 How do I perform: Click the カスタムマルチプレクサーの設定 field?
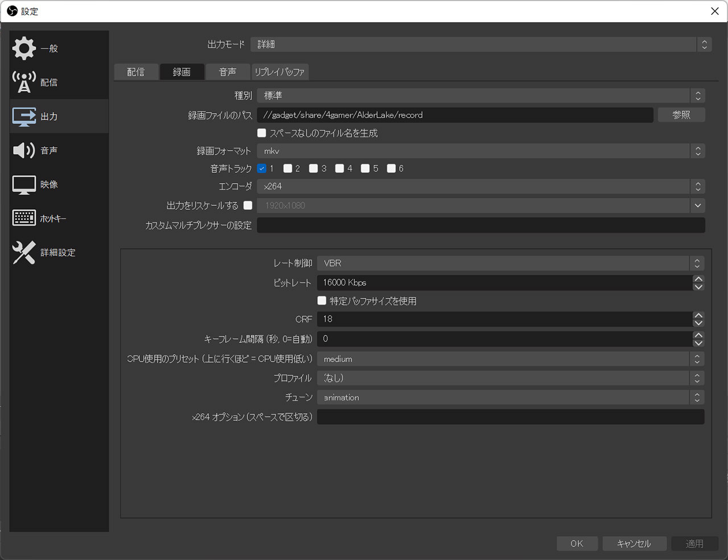tap(481, 225)
